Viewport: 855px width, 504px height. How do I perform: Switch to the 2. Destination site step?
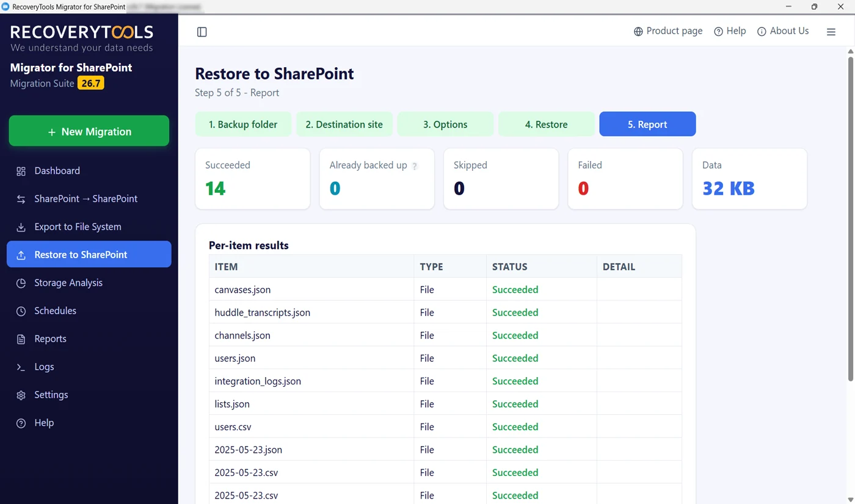[344, 124]
